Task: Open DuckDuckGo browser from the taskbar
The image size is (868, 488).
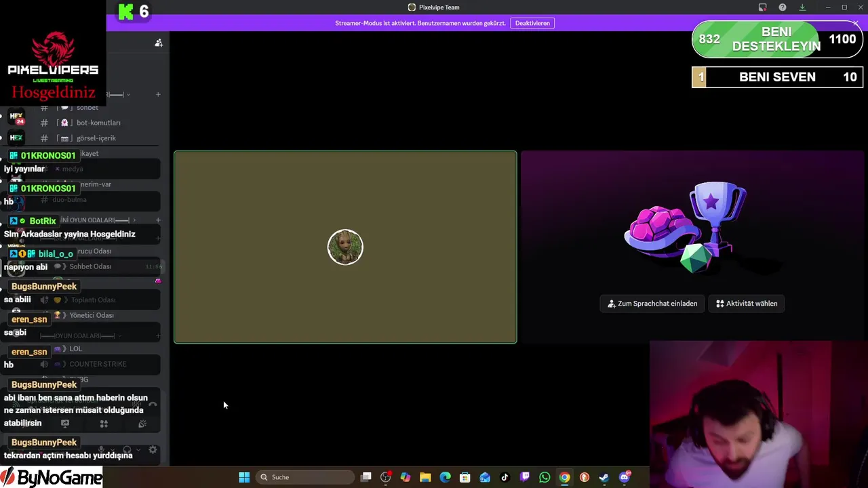Action: pos(585,477)
